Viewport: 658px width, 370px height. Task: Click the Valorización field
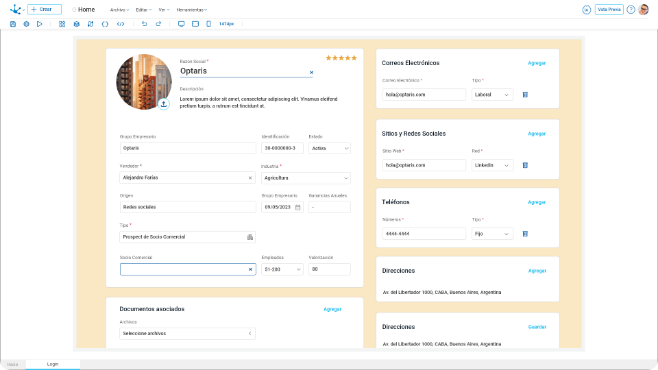[329, 269]
